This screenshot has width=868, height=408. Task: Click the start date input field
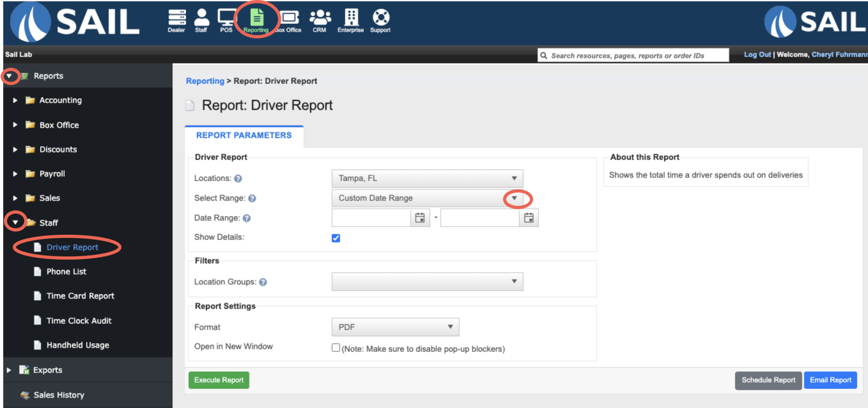(371, 218)
